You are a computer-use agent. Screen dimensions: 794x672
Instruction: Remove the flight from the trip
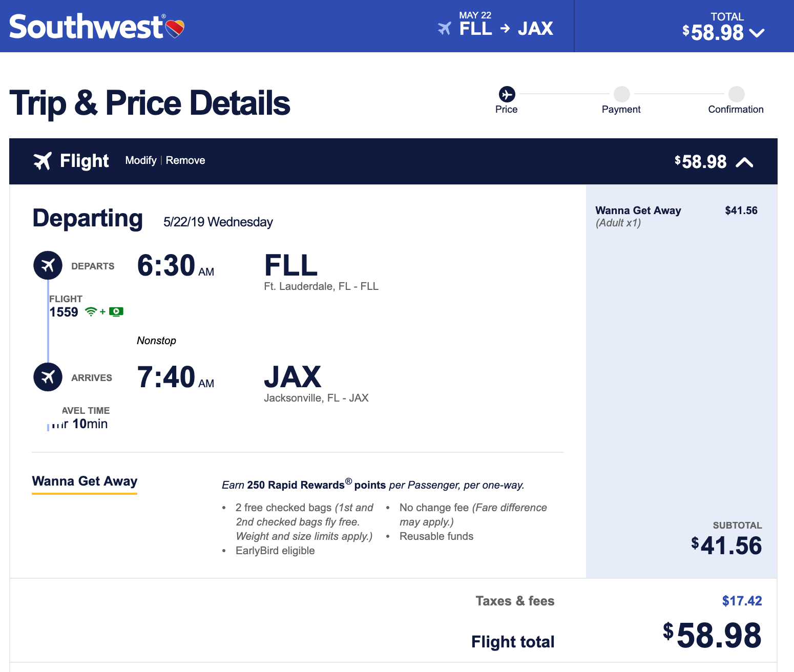click(185, 160)
